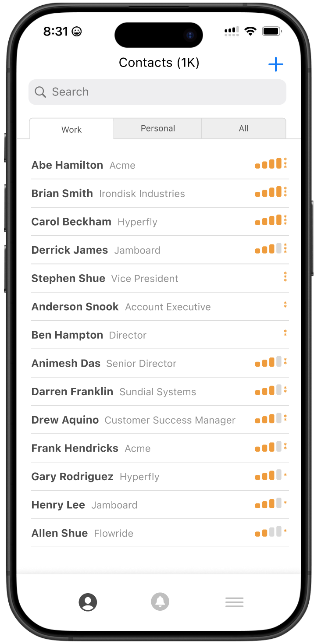
Task: Click the magnifying glass search icon
Action: (x=40, y=92)
